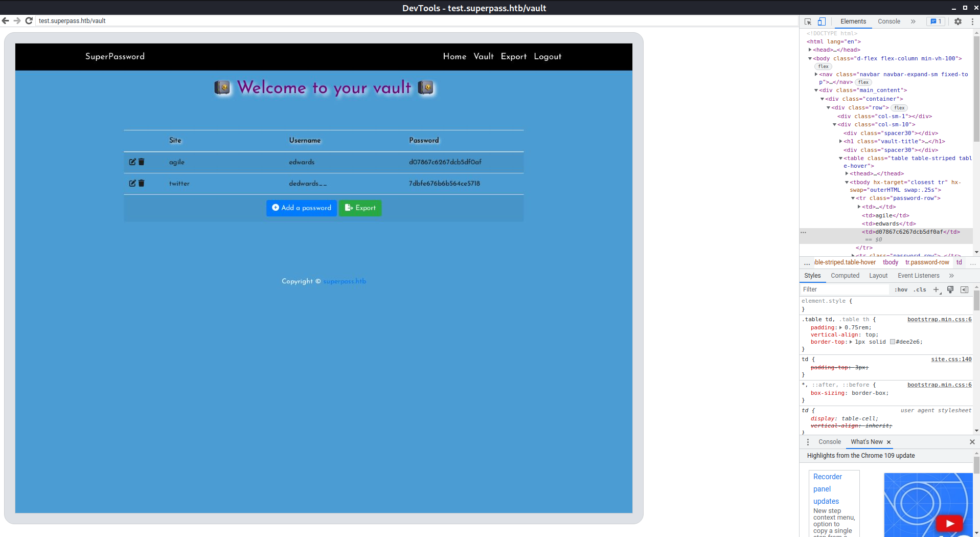The width and height of the screenshot is (980, 537).
Task: Click the #dee2e6 border color swatch
Action: (x=892, y=342)
